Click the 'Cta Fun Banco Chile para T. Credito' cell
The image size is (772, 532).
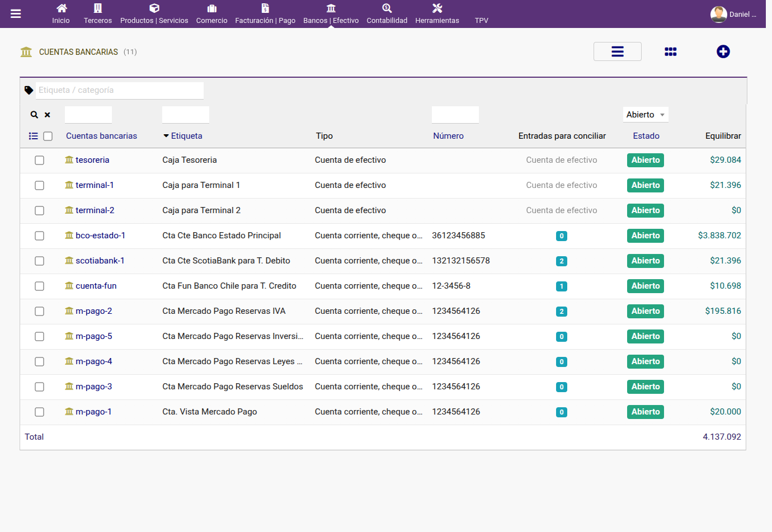(x=229, y=286)
